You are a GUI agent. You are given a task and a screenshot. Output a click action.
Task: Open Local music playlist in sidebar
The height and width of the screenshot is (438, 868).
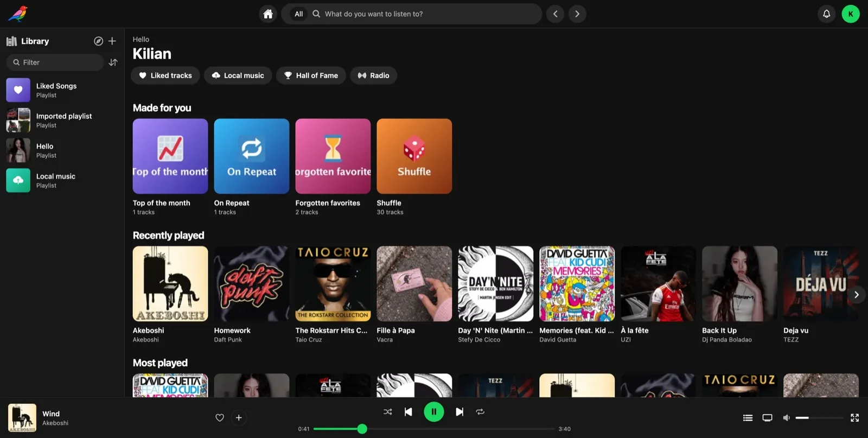coord(62,181)
